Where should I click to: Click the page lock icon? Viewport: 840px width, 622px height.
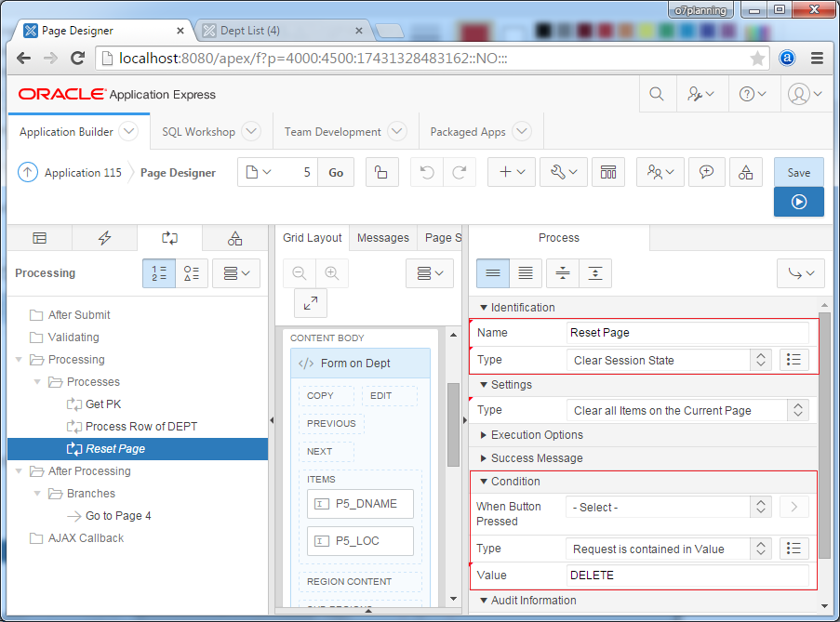point(381,172)
